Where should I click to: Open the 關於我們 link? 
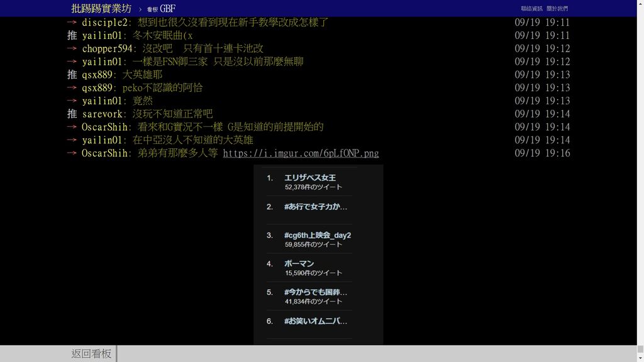(557, 8)
